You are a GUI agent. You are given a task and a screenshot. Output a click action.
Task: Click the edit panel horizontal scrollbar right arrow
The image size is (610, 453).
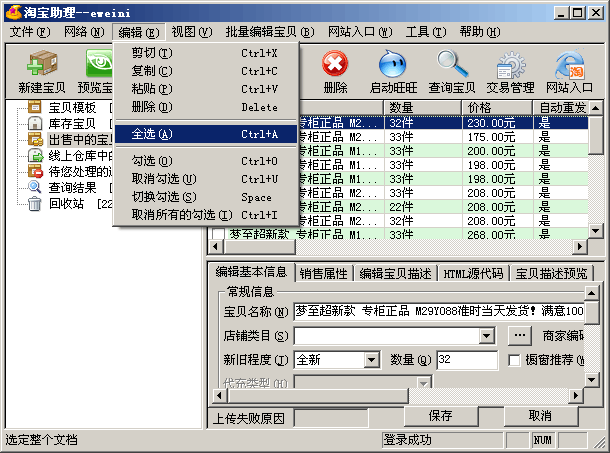(576, 396)
